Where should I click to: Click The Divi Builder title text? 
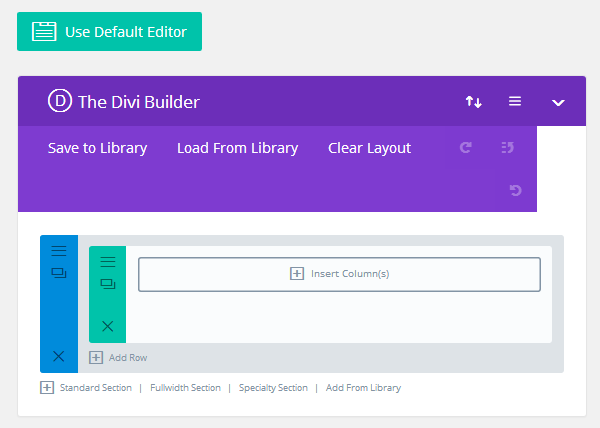[x=139, y=102]
